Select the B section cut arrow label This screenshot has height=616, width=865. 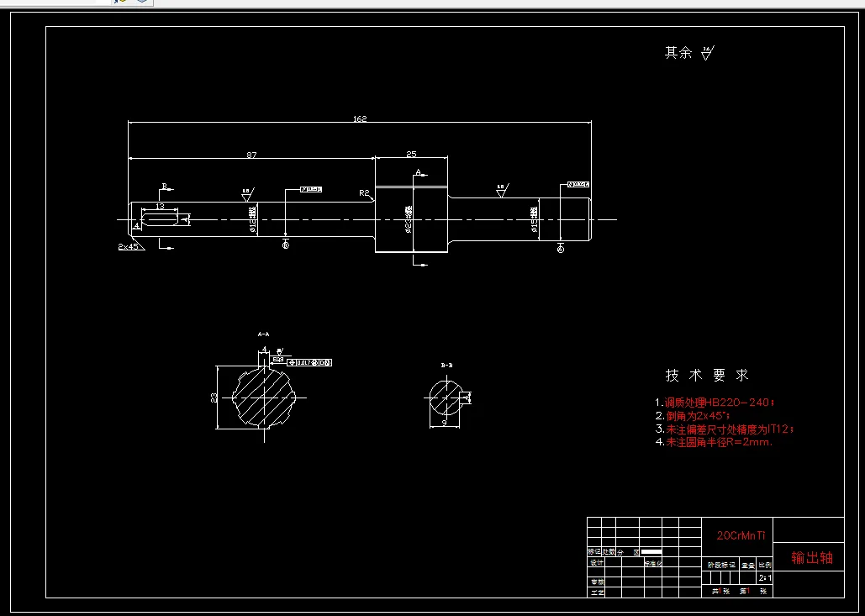(164, 186)
